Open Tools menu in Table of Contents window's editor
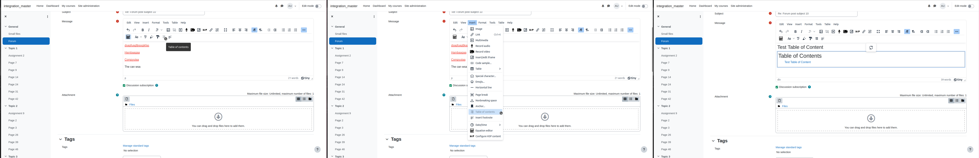 818,24
